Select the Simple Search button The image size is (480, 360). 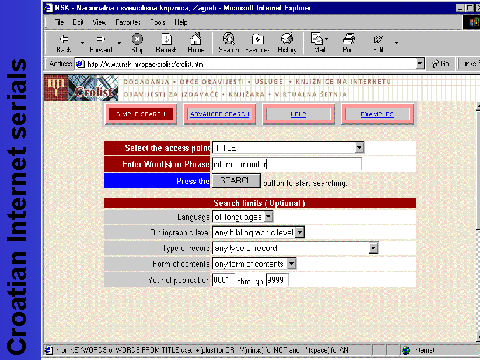click(x=141, y=114)
